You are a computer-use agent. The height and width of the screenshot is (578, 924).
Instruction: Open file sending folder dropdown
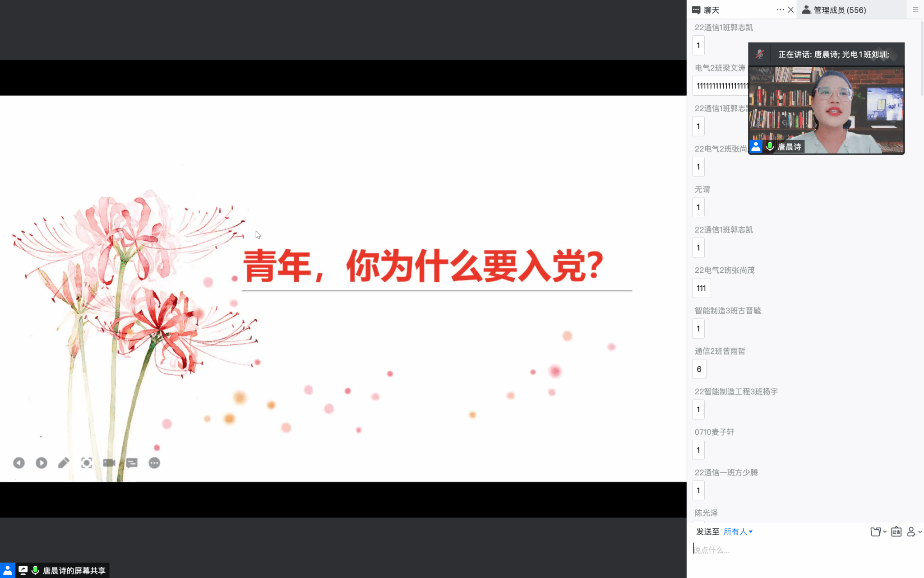[x=878, y=531]
